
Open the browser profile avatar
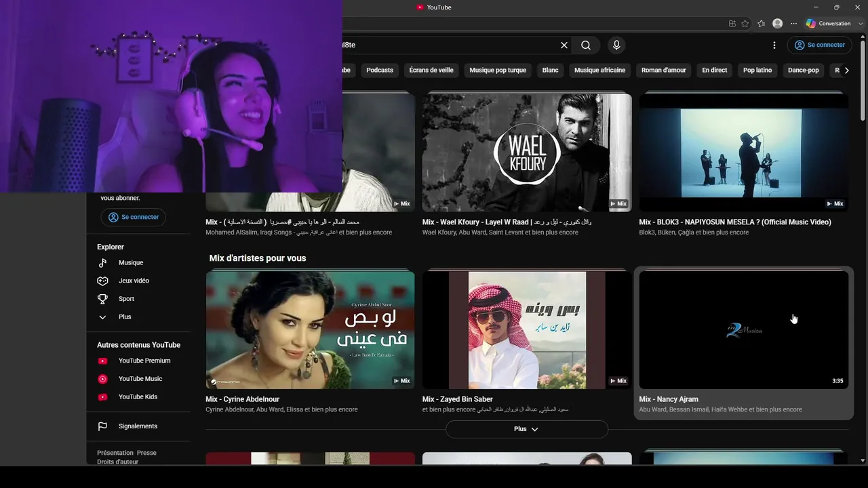coord(778,24)
